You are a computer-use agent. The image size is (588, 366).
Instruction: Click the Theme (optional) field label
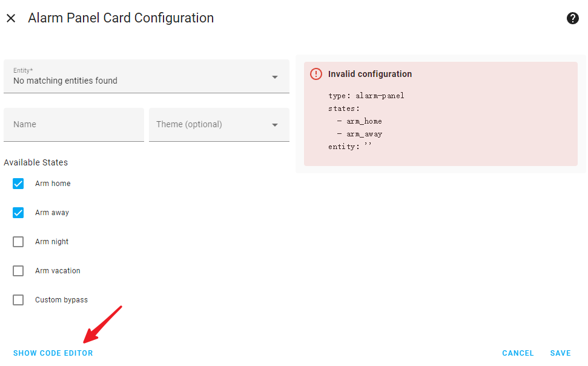(x=189, y=124)
